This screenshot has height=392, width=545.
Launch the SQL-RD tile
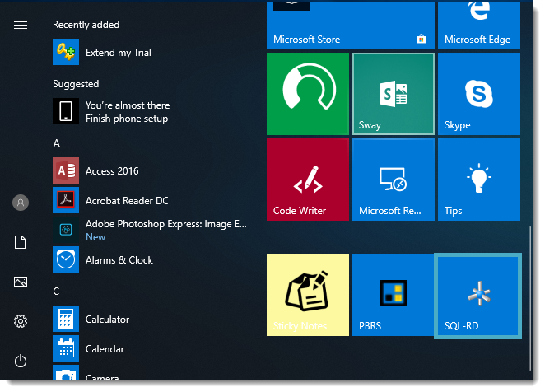(478, 296)
